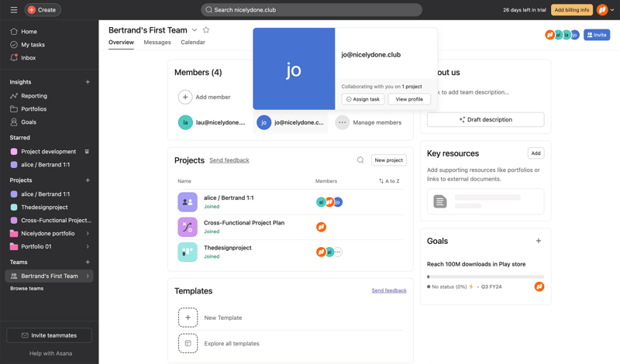This screenshot has width=620, height=364.
Task: Open starred alice / Bertrand 1:1
Action: (45, 164)
